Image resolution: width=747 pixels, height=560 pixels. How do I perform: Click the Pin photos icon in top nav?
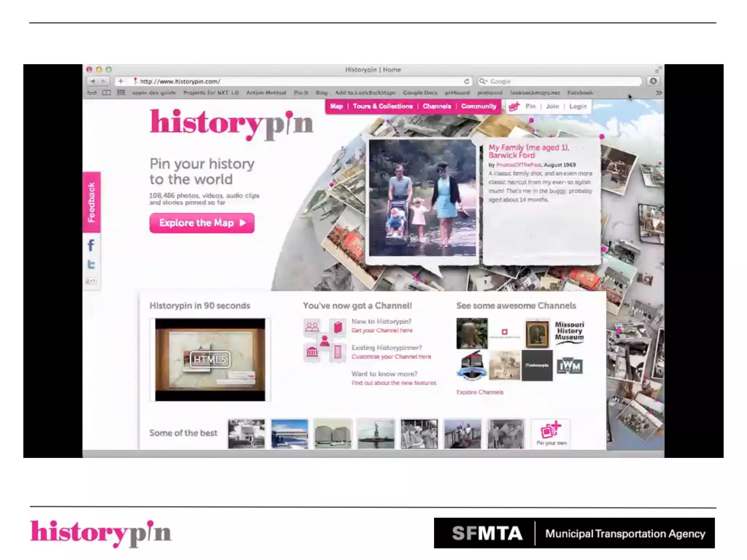(514, 106)
